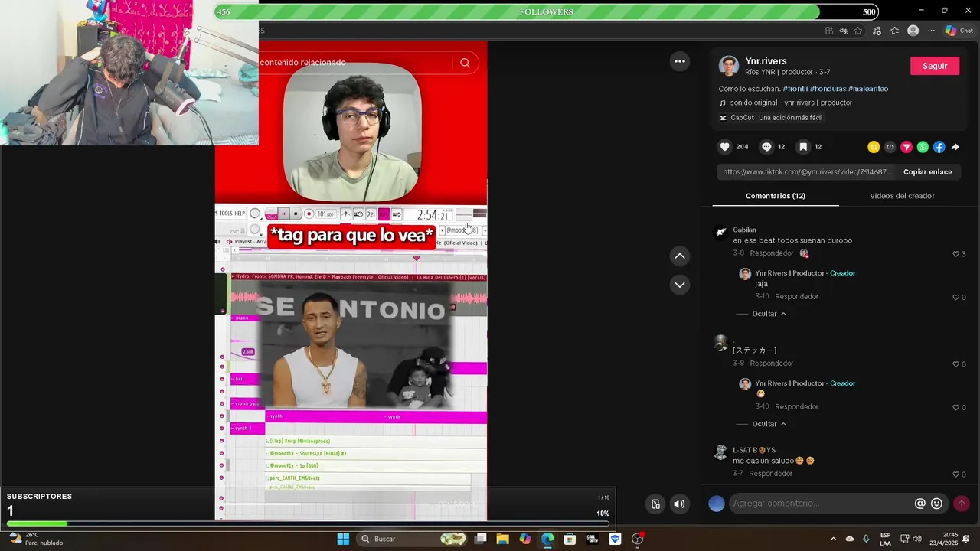This screenshot has height=551, width=980.
Task: Open browser settings and more menu
Action: coord(931,31)
